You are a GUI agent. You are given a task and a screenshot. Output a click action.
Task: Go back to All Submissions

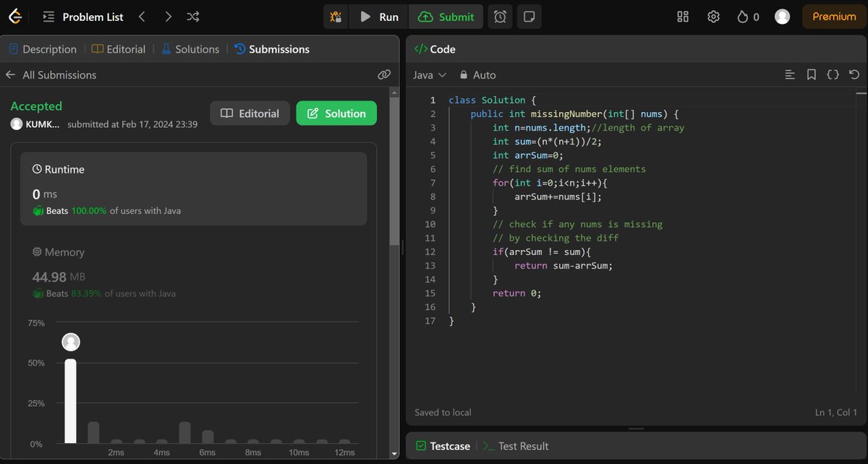point(51,74)
